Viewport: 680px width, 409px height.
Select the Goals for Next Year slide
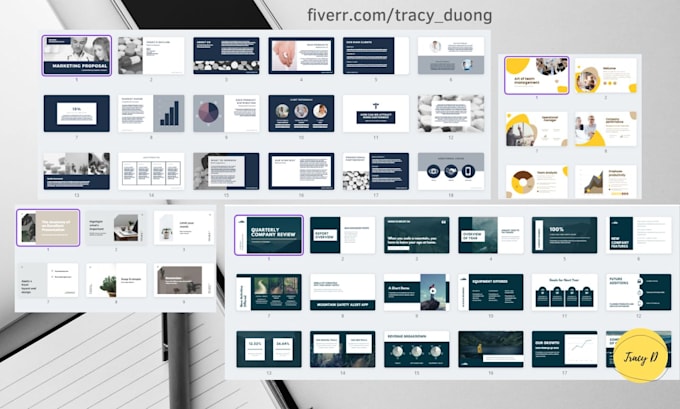(x=565, y=292)
